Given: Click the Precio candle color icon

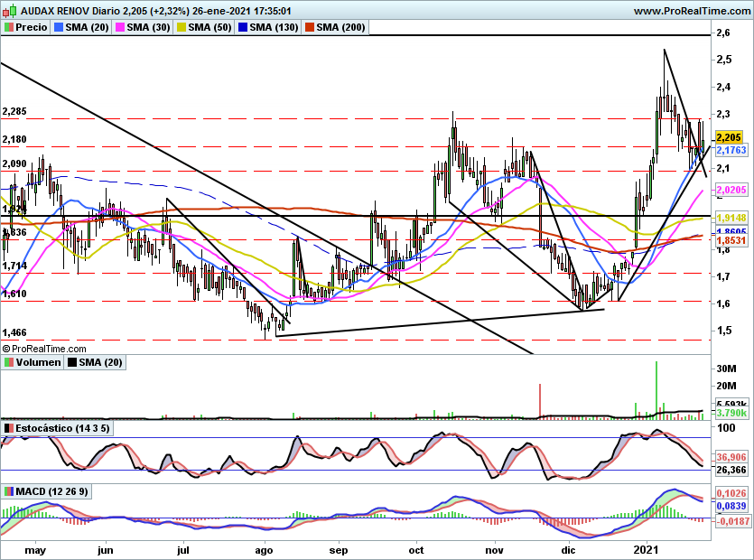Looking at the screenshot, I should tap(9, 27).
